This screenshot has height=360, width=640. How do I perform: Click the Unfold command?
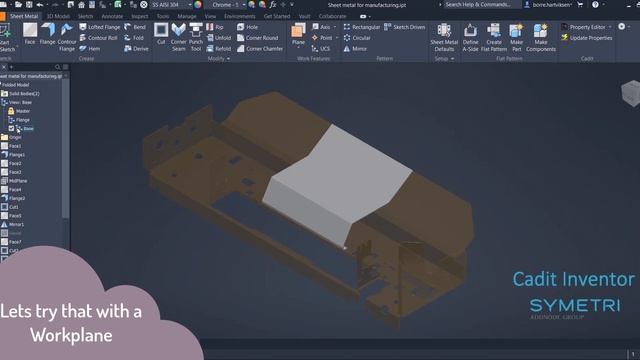pos(219,38)
